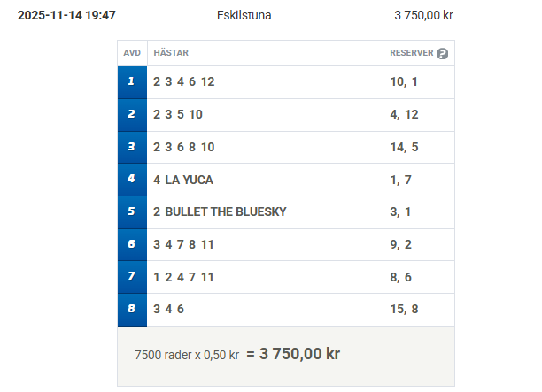Select the AVD 4 number badge
Image resolution: width=542 pixels, height=392 pixels.
point(132,180)
